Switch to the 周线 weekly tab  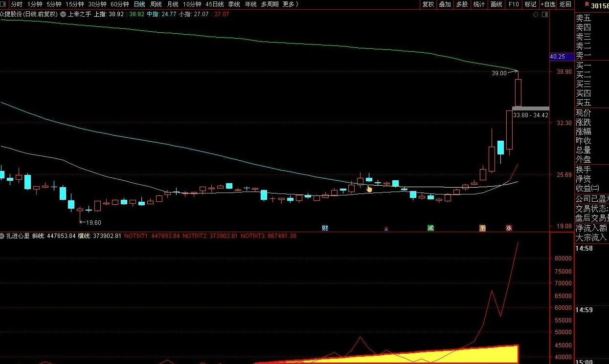click(x=156, y=4)
